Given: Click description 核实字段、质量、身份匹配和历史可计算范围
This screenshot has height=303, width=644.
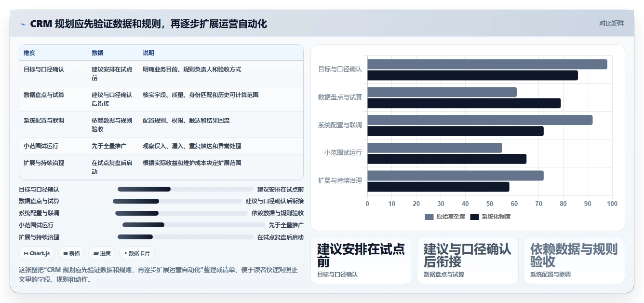Looking at the screenshot, I should point(201,95).
